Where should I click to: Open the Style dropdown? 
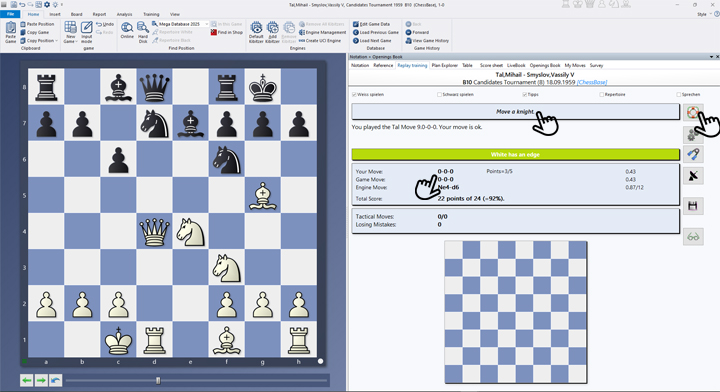click(x=704, y=14)
